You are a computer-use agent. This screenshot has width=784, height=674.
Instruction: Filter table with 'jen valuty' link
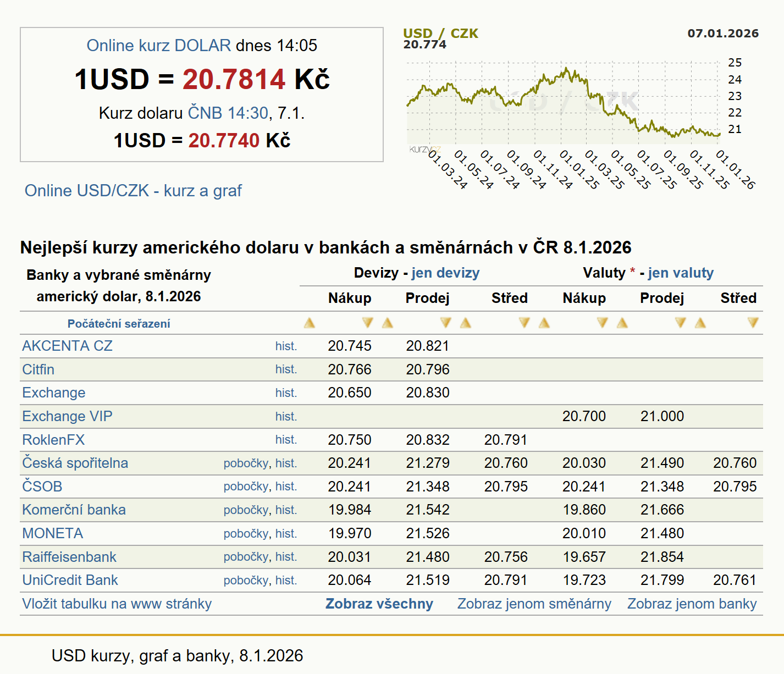[681, 273]
